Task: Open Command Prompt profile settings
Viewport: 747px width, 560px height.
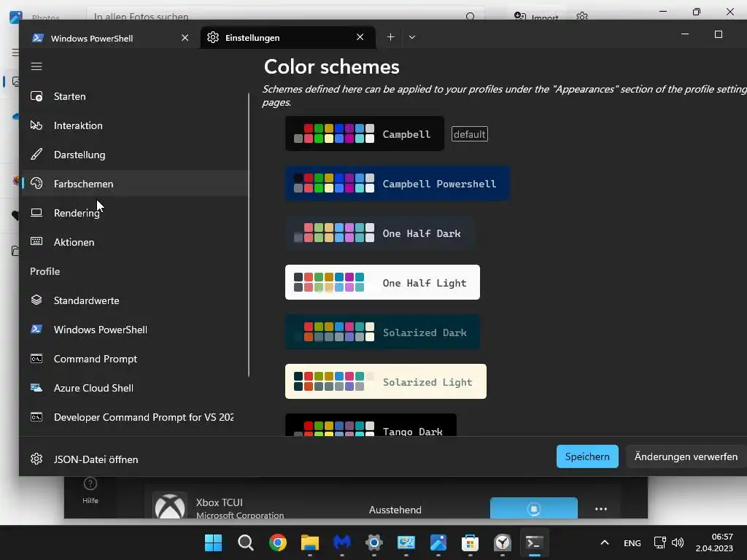Action: (x=135, y=359)
